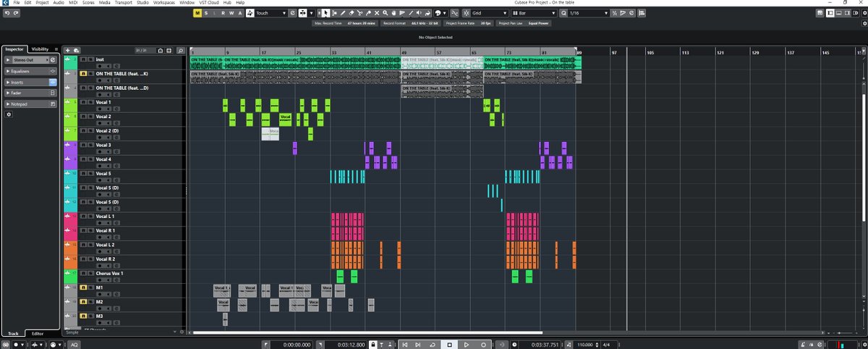Select the Erase tool
868x349 pixels.
point(351,13)
